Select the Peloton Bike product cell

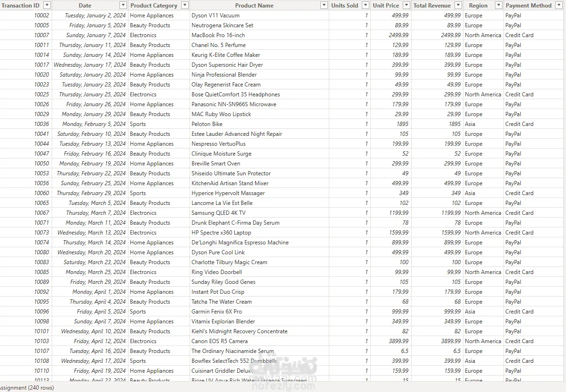click(x=259, y=124)
